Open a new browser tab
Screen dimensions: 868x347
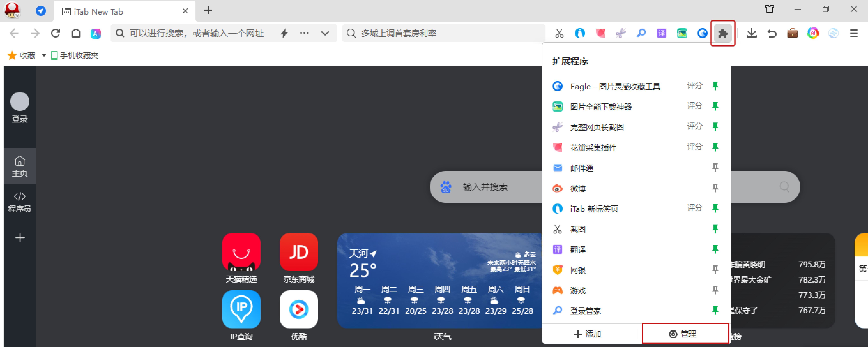pos(208,10)
